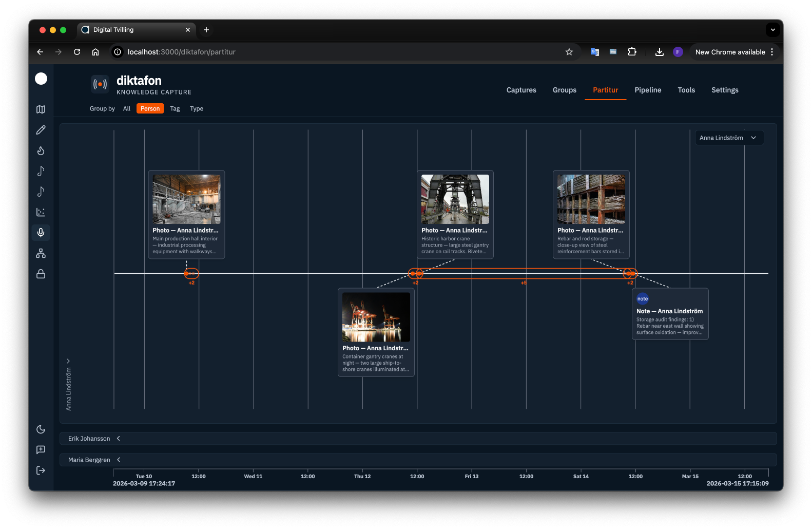This screenshot has height=529, width=812.
Task: Click the Digital Tvilling browser tab
Action: [137, 30]
